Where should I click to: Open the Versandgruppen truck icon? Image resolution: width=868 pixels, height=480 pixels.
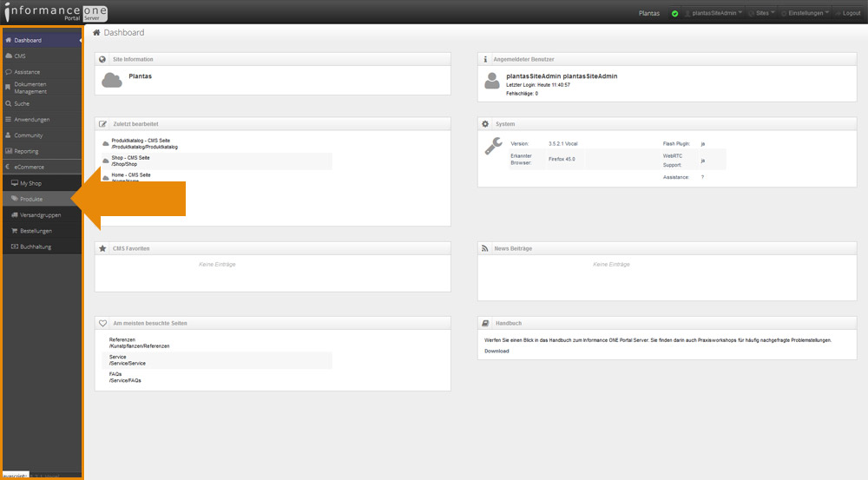[15, 214]
